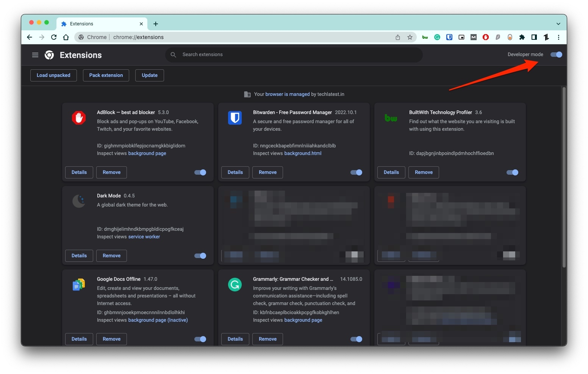Click the extensions puzzle piece icon
The width and height of the screenshot is (588, 374).
click(x=522, y=37)
